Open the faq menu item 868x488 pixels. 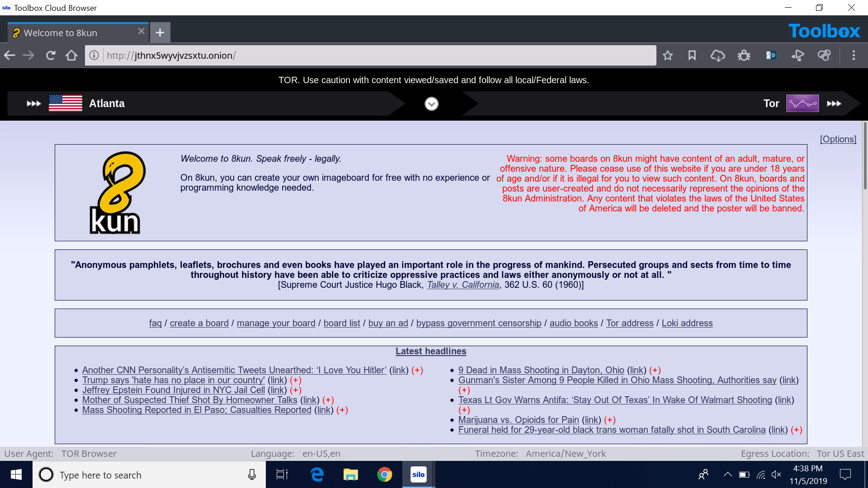click(155, 323)
